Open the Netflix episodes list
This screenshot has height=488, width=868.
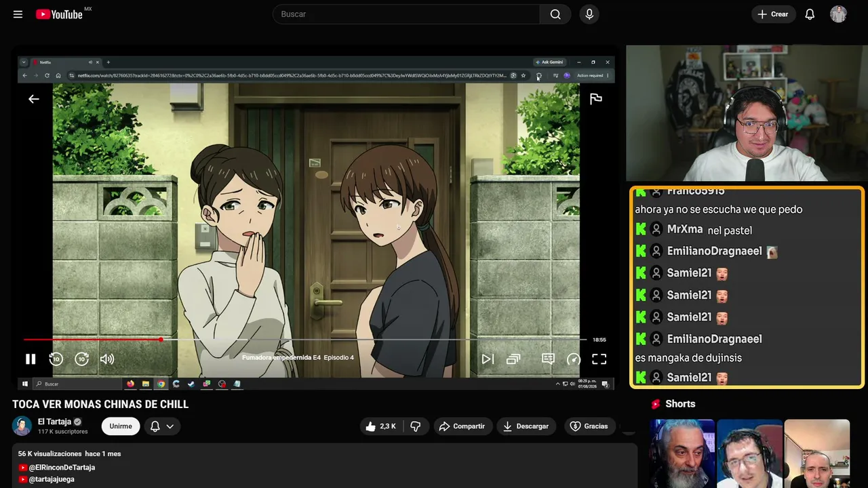[513, 359]
